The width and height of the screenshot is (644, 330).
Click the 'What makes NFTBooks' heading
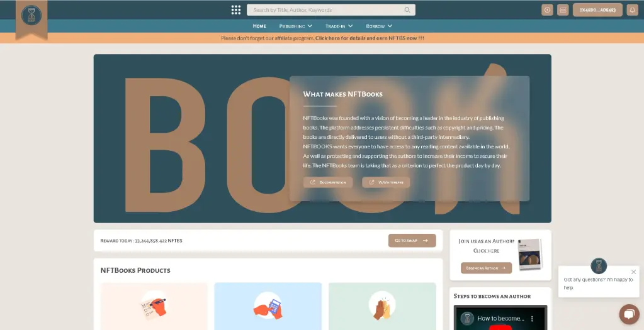pyautogui.click(x=343, y=94)
